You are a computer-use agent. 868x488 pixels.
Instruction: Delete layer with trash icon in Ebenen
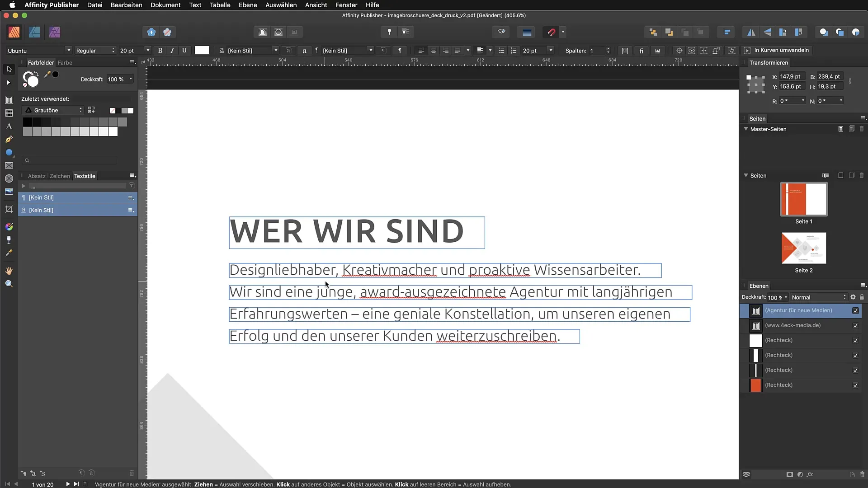pos(862,474)
